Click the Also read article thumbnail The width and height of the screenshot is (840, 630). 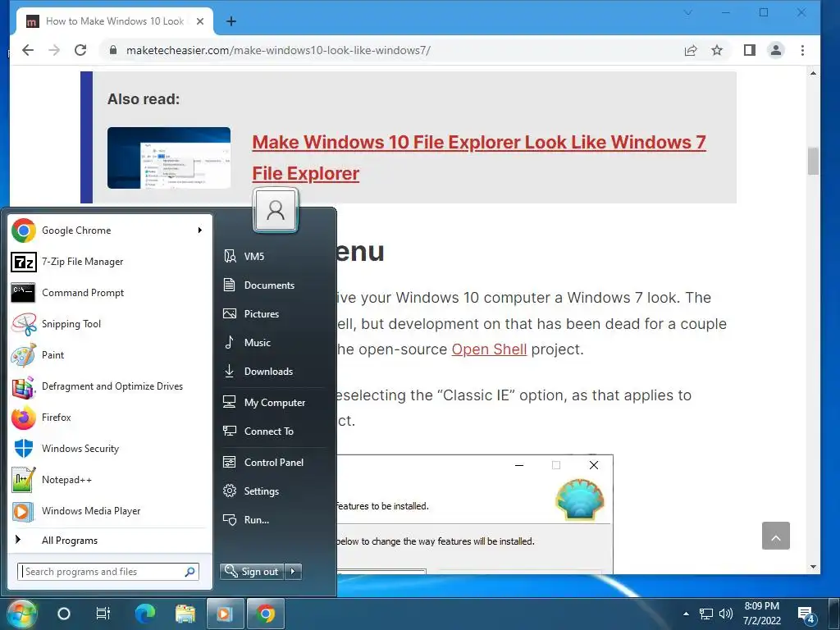pyautogui.click(x=169, y=157)
